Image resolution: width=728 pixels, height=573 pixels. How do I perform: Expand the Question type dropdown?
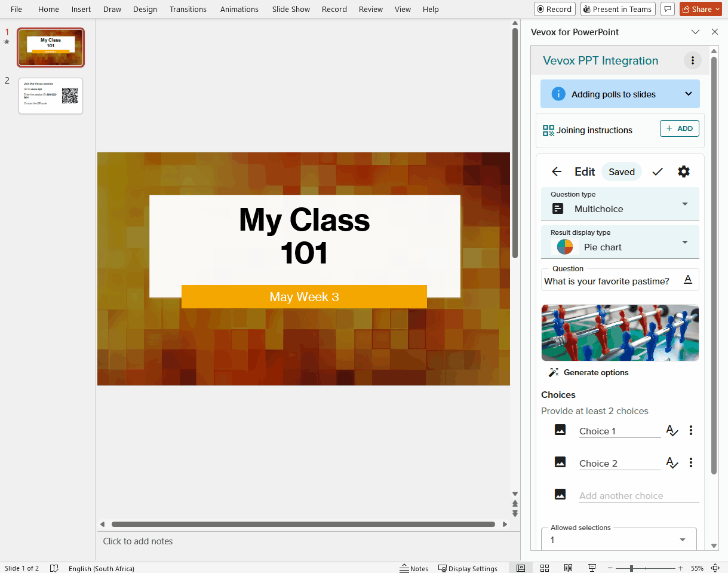[685, 204]
